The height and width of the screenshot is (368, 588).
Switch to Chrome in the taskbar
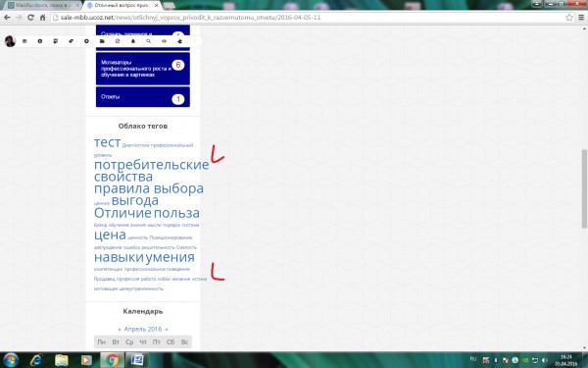112,360
